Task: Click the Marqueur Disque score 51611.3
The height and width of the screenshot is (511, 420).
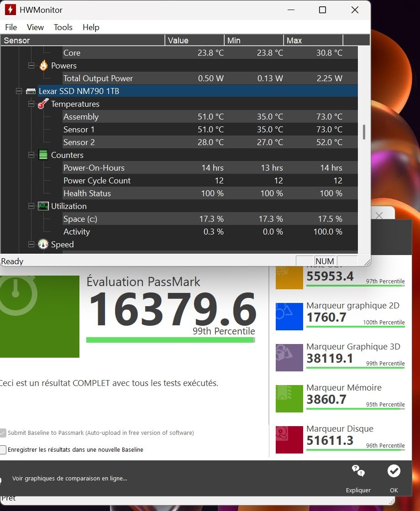Action: 330,440
